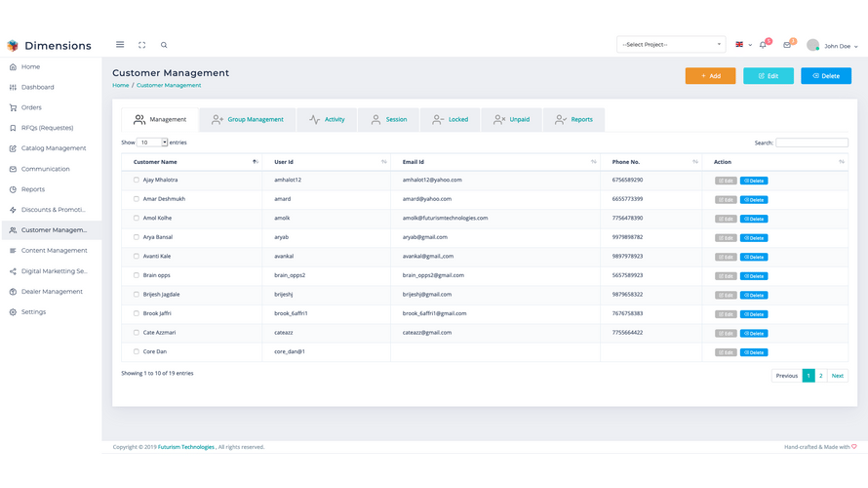Image resolution: width=868 pixels, height=488 pixels.
Task: Click the Orders cart icon
Action: (x=13, y=108)
